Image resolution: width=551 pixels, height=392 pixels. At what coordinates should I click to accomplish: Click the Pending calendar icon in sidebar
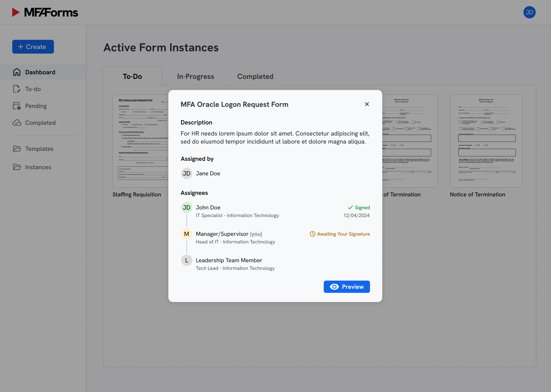pos(17,106)
